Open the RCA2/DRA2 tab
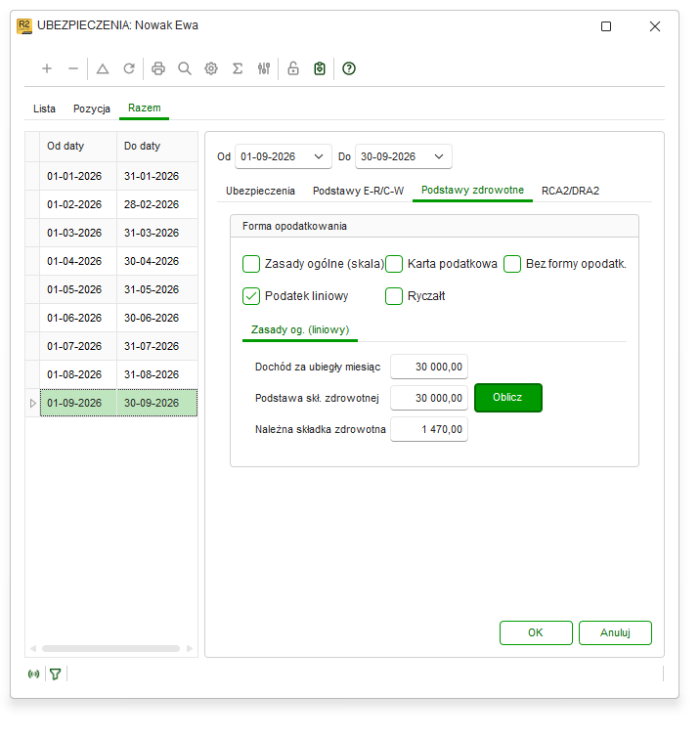Viewport: 700px width, 738px height. tap(570, 191)
